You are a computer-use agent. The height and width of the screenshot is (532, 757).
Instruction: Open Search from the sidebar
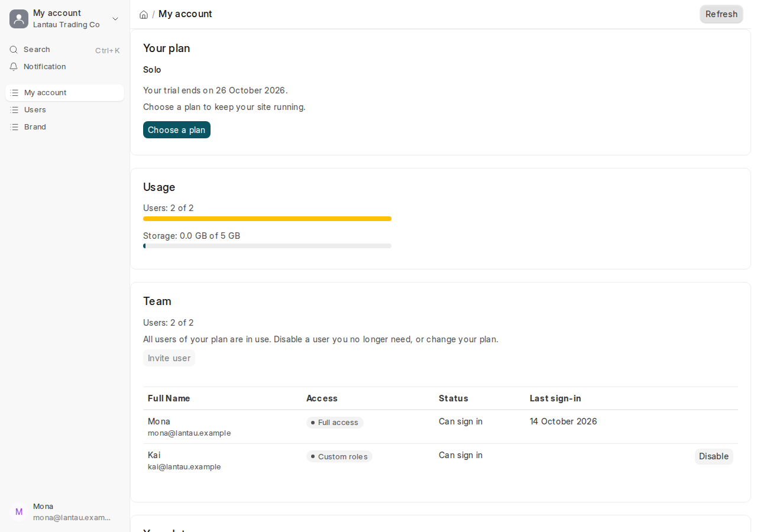click(x=65, y=50)
